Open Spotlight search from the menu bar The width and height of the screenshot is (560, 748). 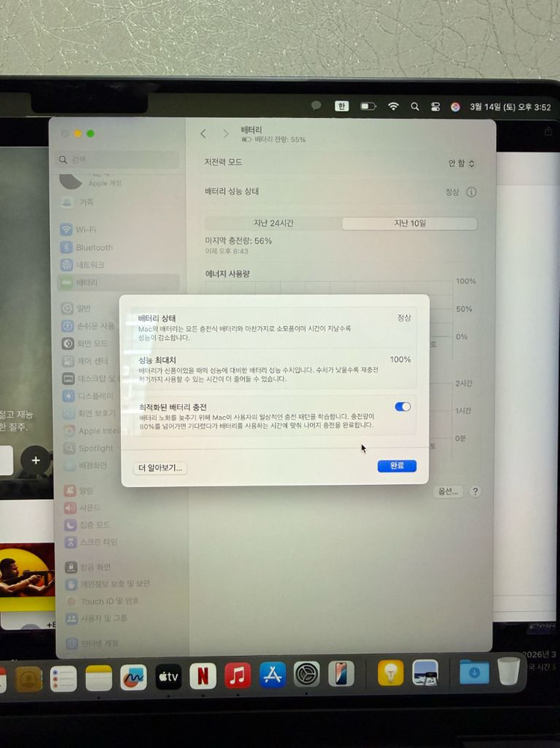tap(414, 106)
